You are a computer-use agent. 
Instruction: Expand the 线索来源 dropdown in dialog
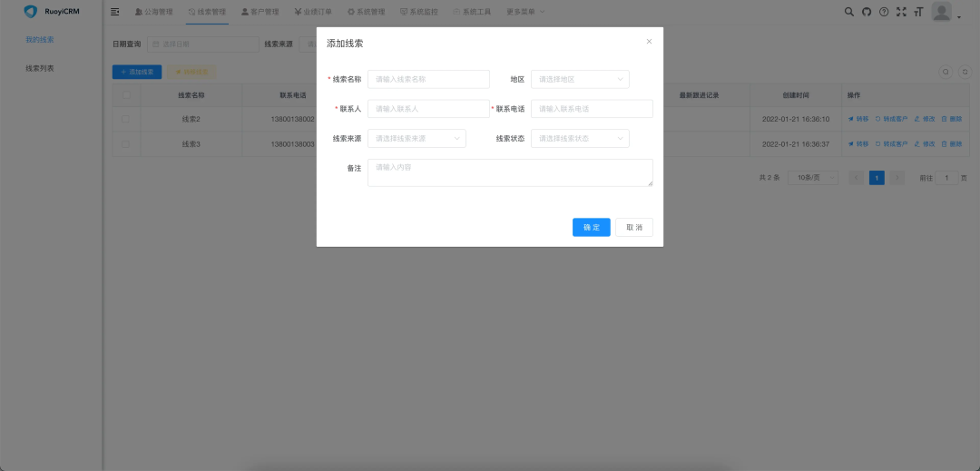pos(416,139)
